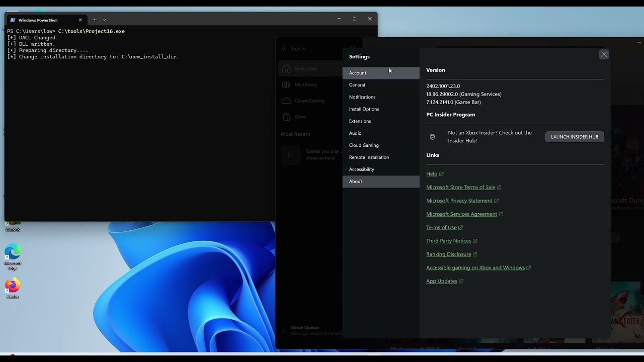Open Accessible gaming on Xbox and Windows link
644x362 pixels.
pos(475,268)
